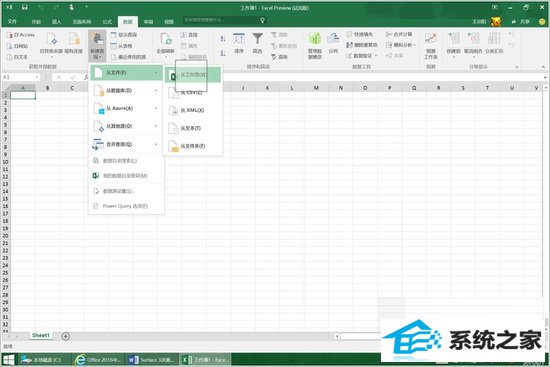Click the 自网站 (From Web) button
This screenshot has width=550, height=367.
tap(18, 46)
